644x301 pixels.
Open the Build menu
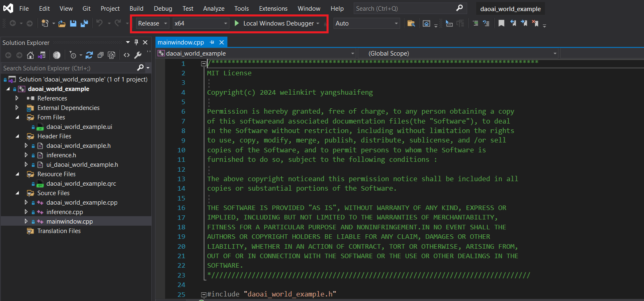click(x=137, y=8)
